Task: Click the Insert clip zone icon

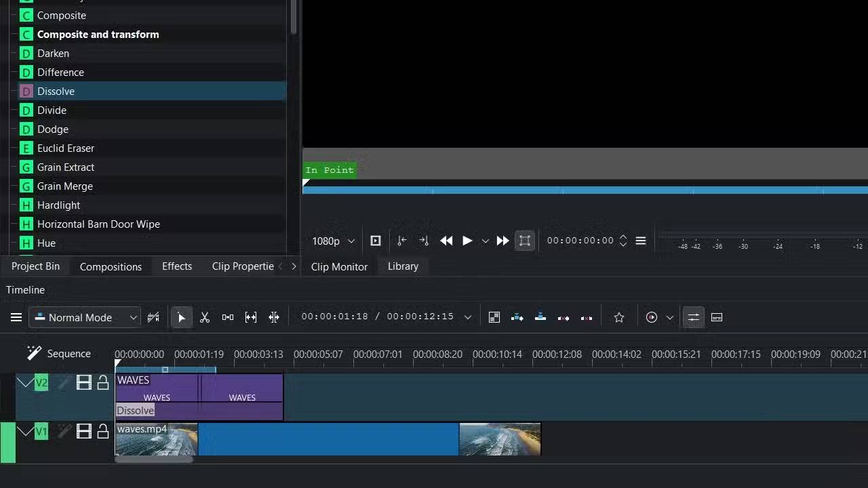Action: click(517, 317)
